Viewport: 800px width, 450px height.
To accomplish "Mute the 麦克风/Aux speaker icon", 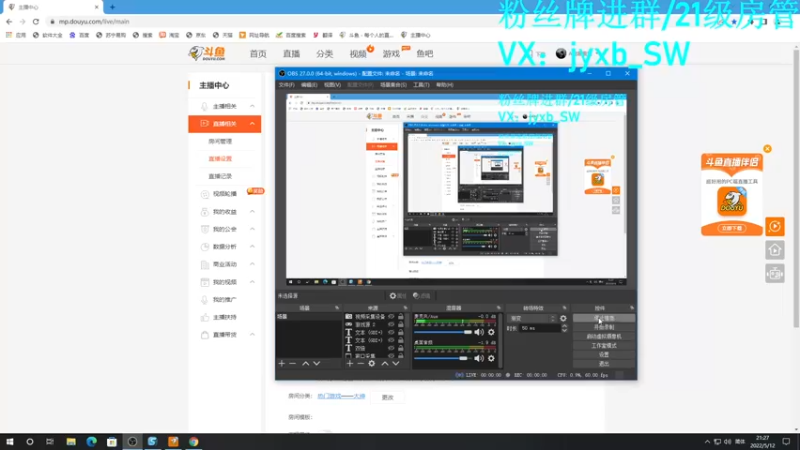I will 479,332.
